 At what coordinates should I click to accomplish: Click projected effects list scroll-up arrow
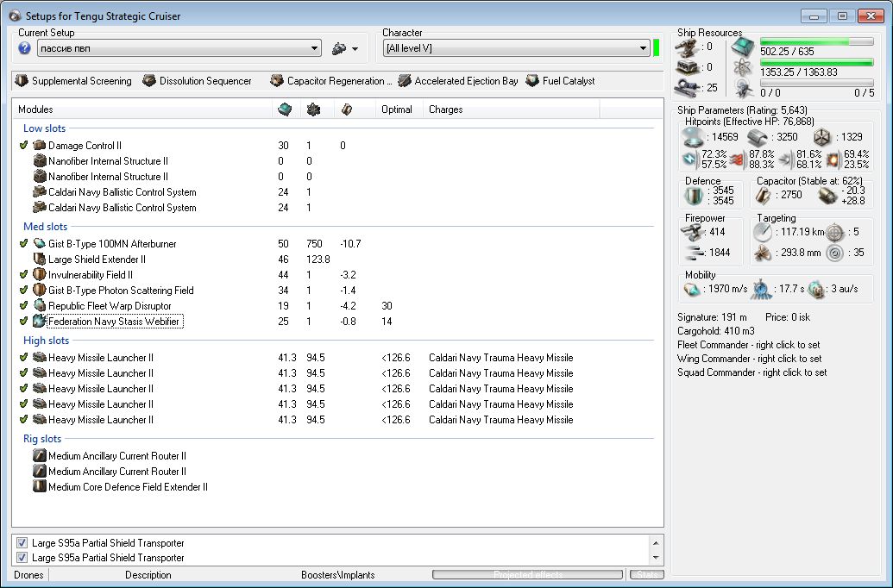(656, 543)
